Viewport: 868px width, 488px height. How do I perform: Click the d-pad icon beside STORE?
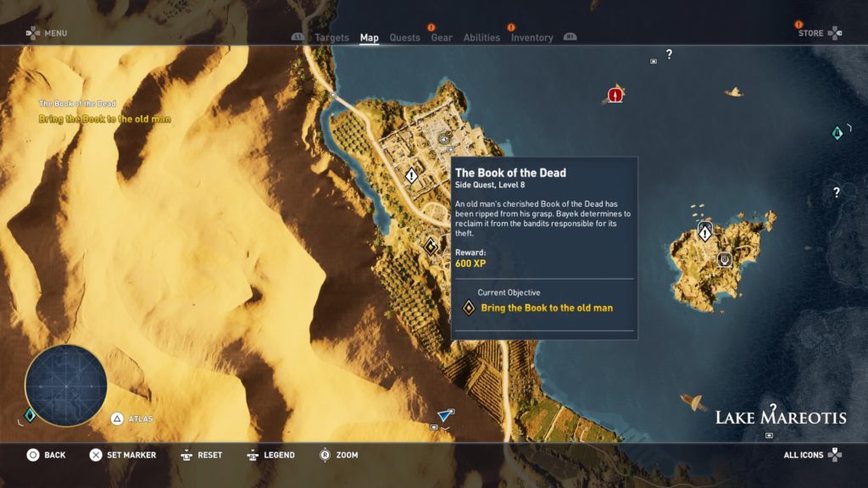tap(835, 33)
